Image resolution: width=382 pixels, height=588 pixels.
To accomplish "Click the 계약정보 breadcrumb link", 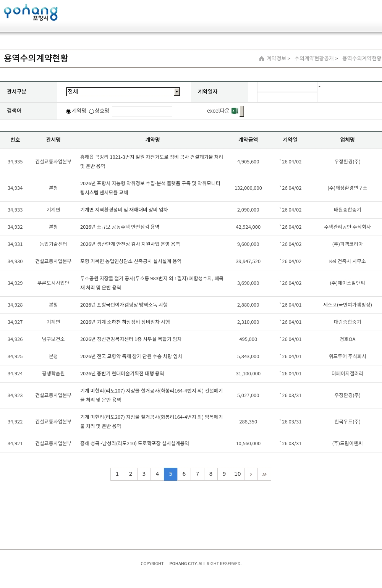I will point(276,58).
